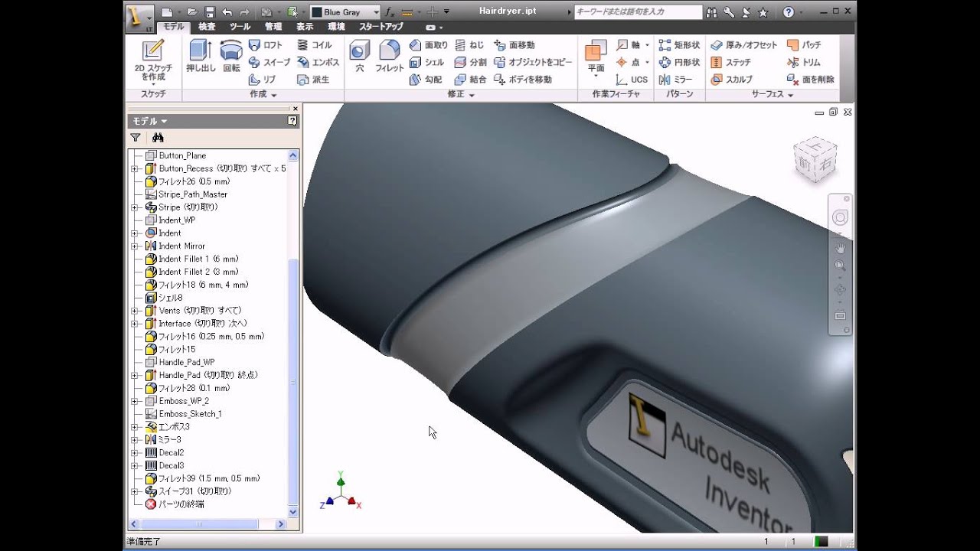Open the 厚み/オフセット thicken tool
Screen dimensions: 980x551
click(743, 45)
